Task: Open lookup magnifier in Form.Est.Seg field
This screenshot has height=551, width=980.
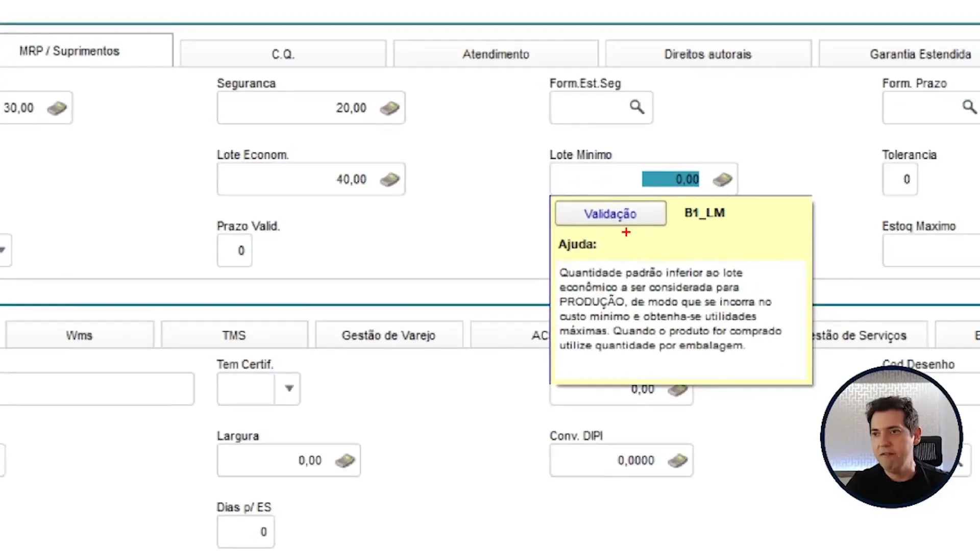Action: coord(636,107)
